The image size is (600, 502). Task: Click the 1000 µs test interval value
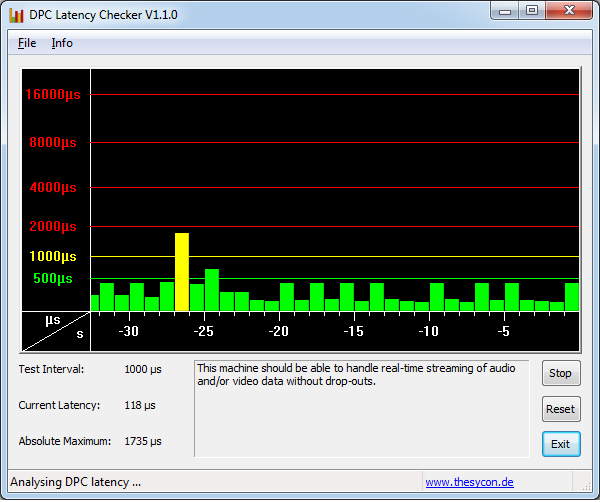[x=143, y=370]
